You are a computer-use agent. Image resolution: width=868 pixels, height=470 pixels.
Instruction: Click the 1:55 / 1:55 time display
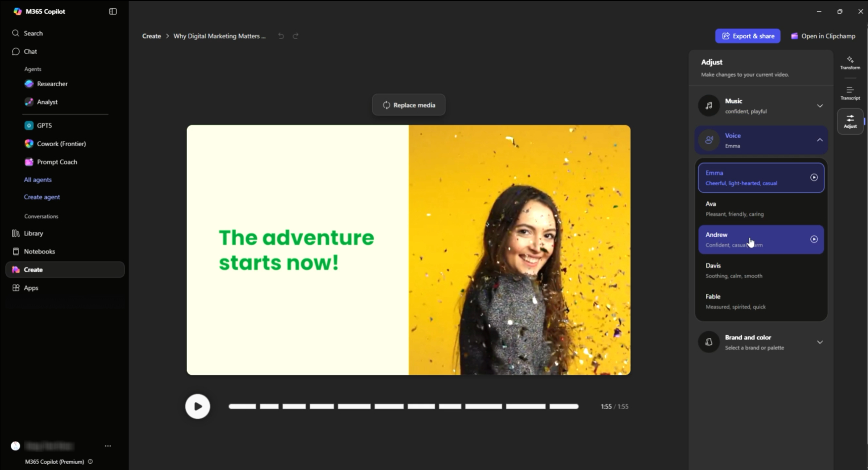(615, 406)
